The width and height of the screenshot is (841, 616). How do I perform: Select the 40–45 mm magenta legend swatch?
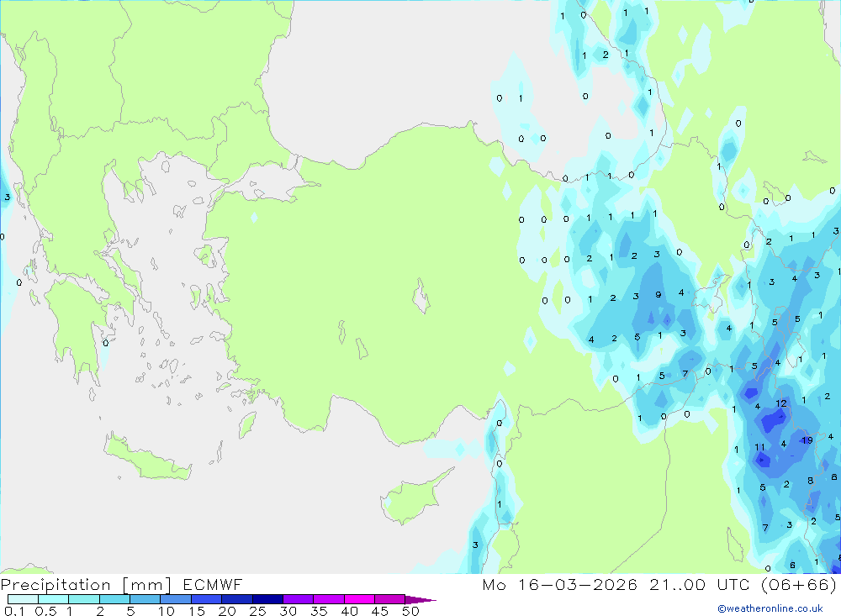point(359,599)
